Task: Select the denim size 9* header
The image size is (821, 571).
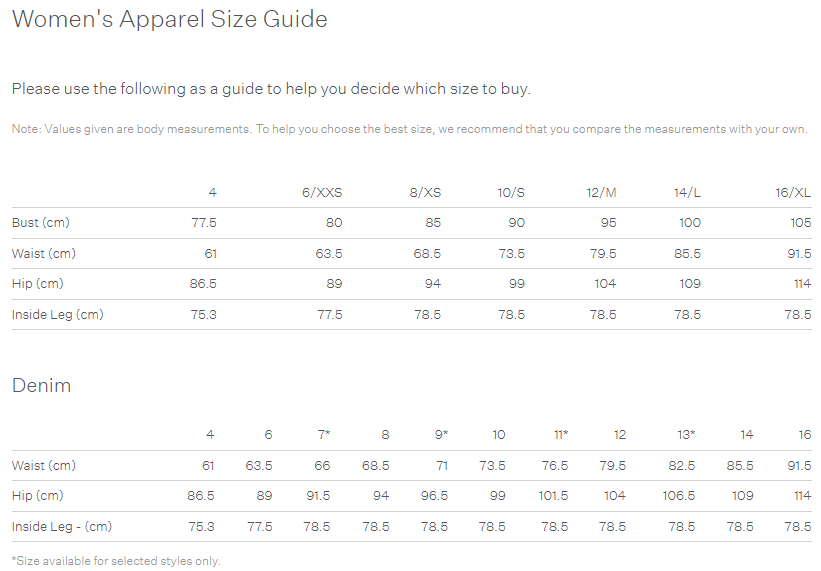Action: [x=441, y=434]
